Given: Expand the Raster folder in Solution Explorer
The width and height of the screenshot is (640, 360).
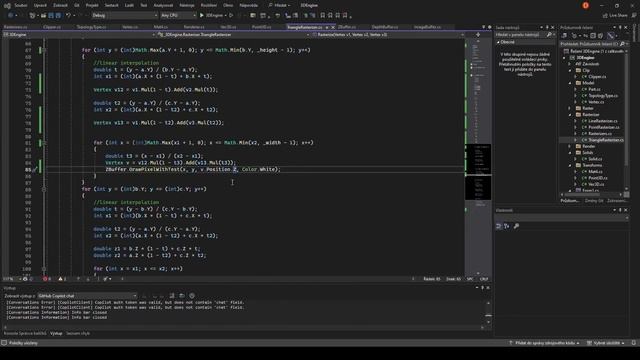Looking at the screenshot, I should [x=570, y=108].
